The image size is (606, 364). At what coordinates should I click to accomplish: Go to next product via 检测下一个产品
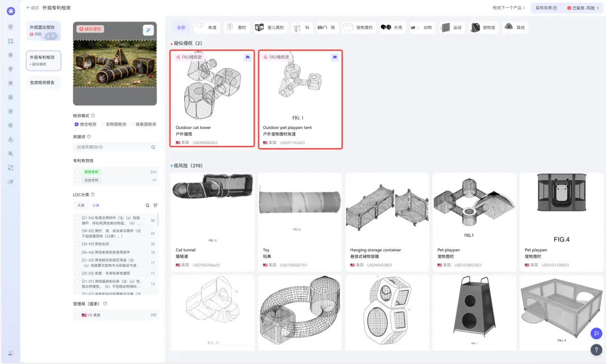(508, 8)
